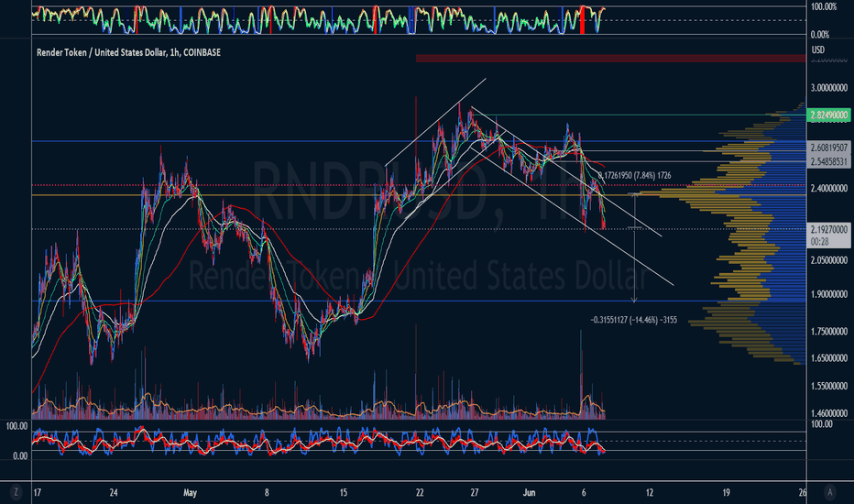Click the 27 date label on the time axis
Viewport: 854px width, 504px height.
pos(475,493)
